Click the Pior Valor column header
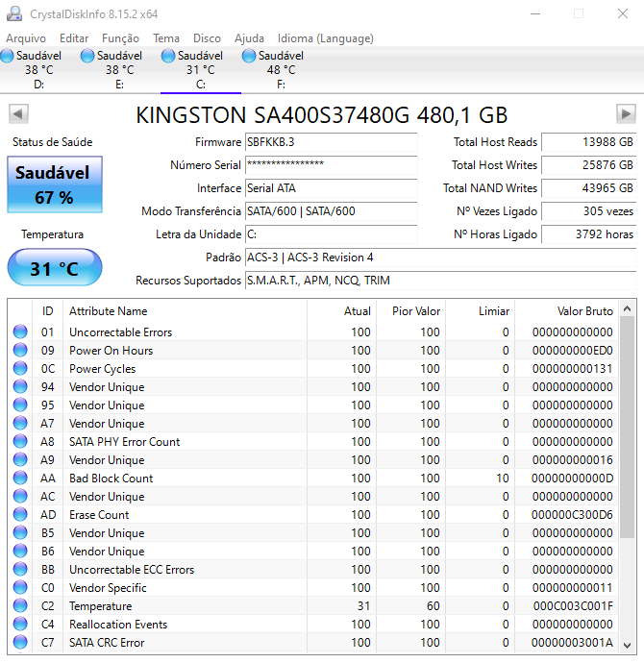 pos(411,311)
